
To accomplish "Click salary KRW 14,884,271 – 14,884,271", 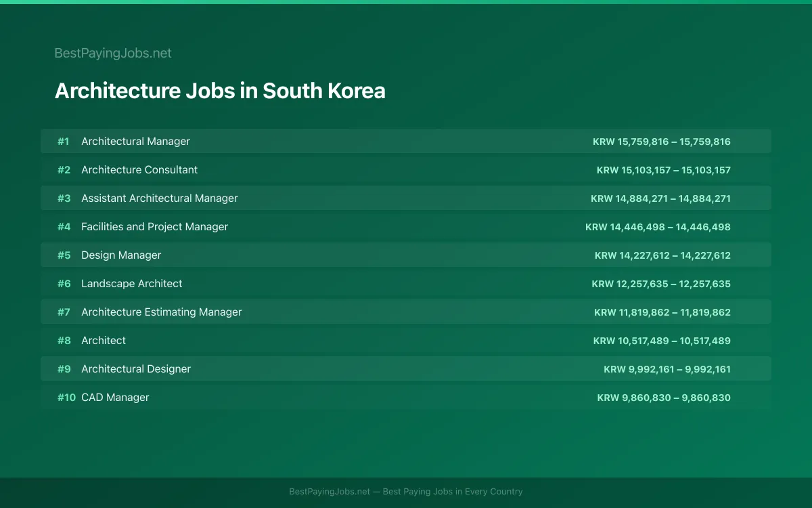I will point(660,198).
